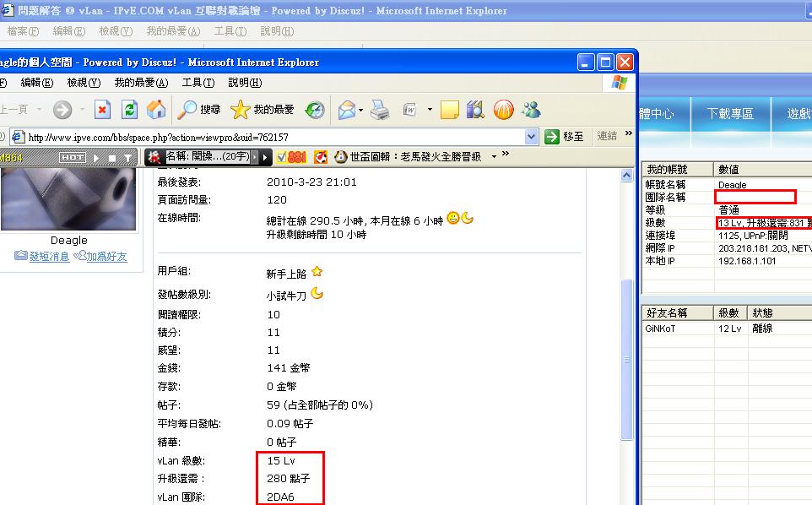Open 編輯 menu in front window

click(37, 83)
